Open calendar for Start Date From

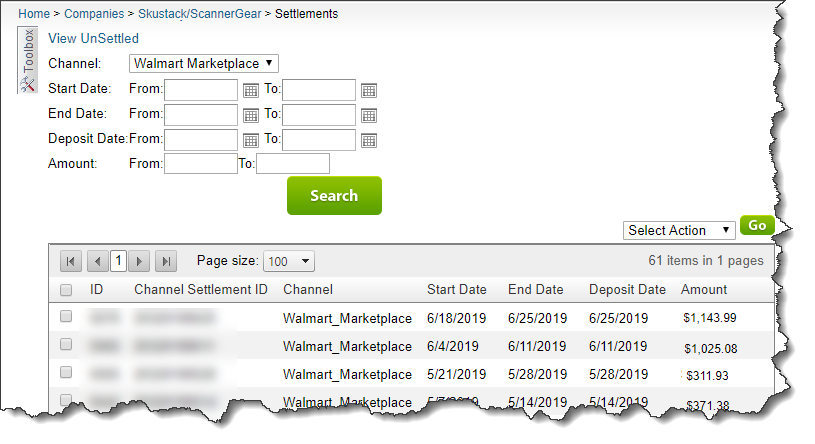coord(251,90)
